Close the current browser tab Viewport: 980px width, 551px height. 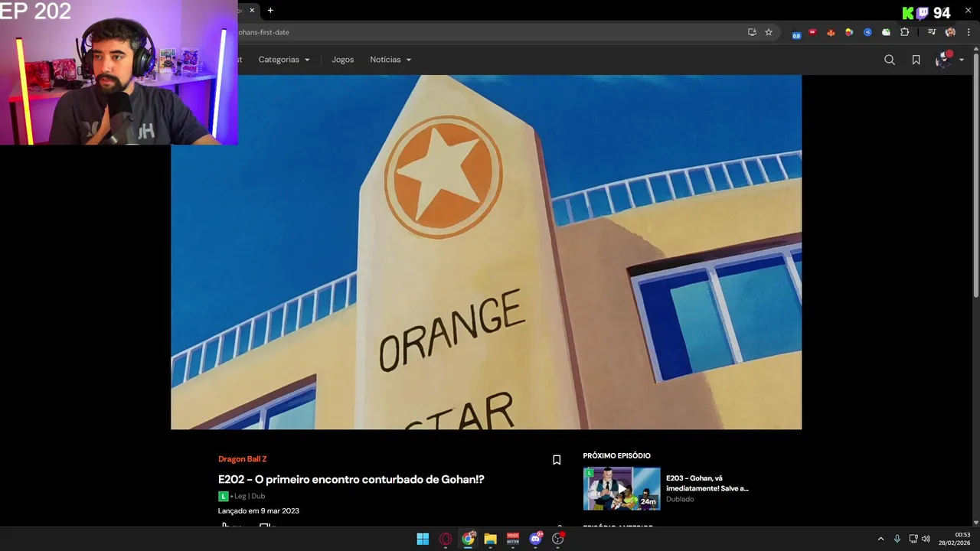point(251,11)
